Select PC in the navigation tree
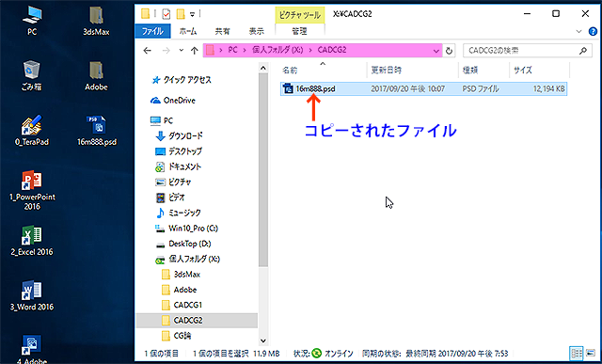Image resolution: width=602 pixels, height=364 pixels. (162, 121)
